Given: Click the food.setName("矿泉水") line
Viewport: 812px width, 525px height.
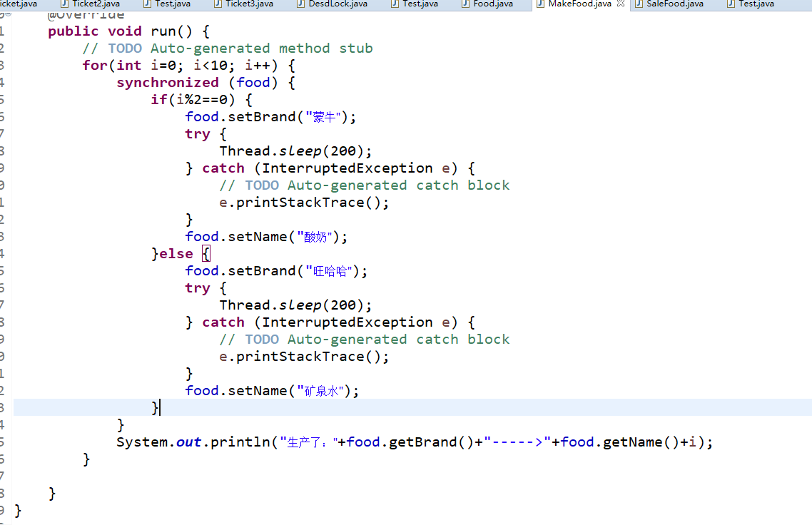Looking at the screenshot, I should (x=272, y=391).
